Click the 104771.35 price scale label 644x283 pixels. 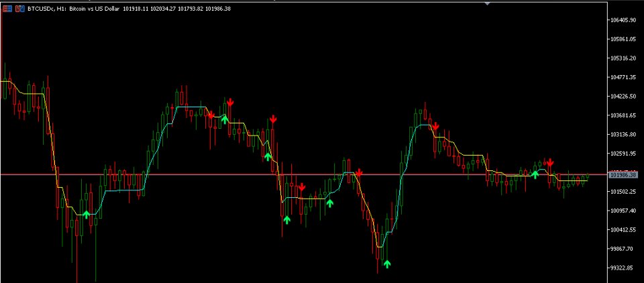point(625,77)
